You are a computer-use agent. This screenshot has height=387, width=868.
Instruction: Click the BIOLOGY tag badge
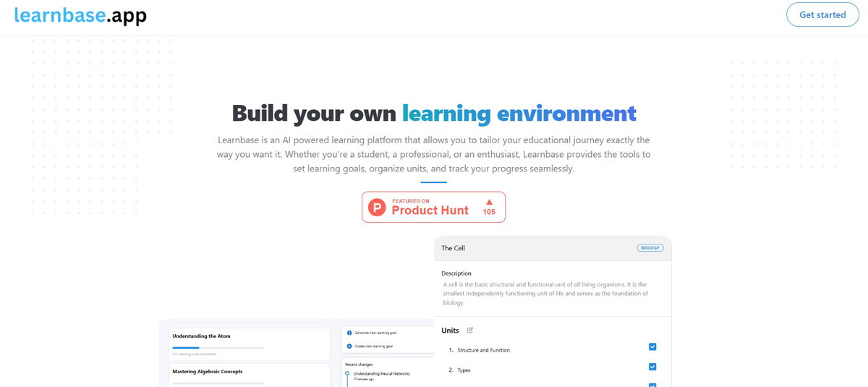point(650,248)
